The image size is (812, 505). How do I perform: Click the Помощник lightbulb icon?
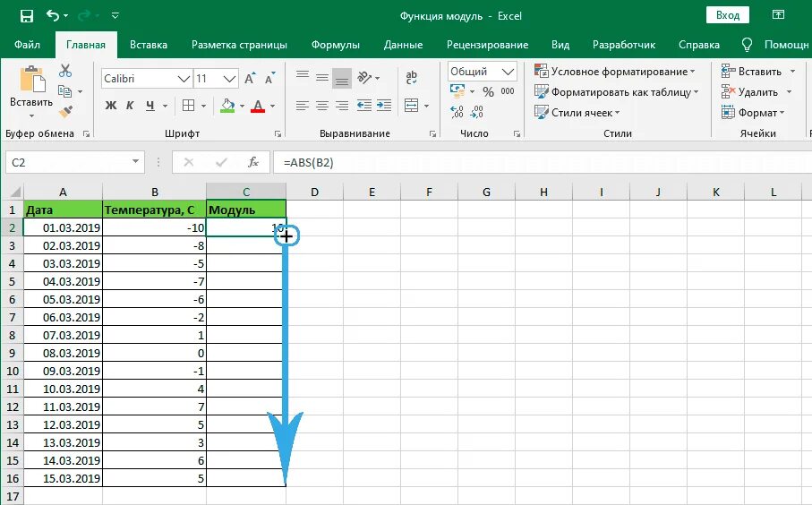click(x=747, y=45)
